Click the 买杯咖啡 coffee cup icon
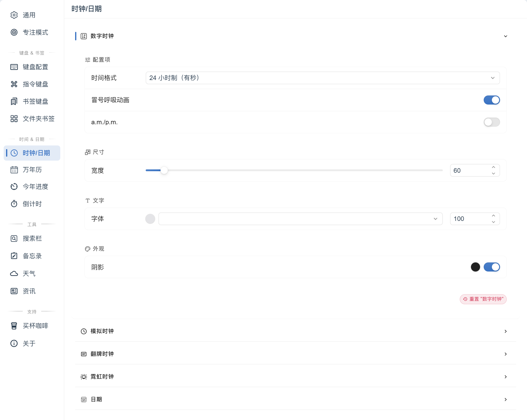This screenshot has height=420, width=527. click(14, 326)
